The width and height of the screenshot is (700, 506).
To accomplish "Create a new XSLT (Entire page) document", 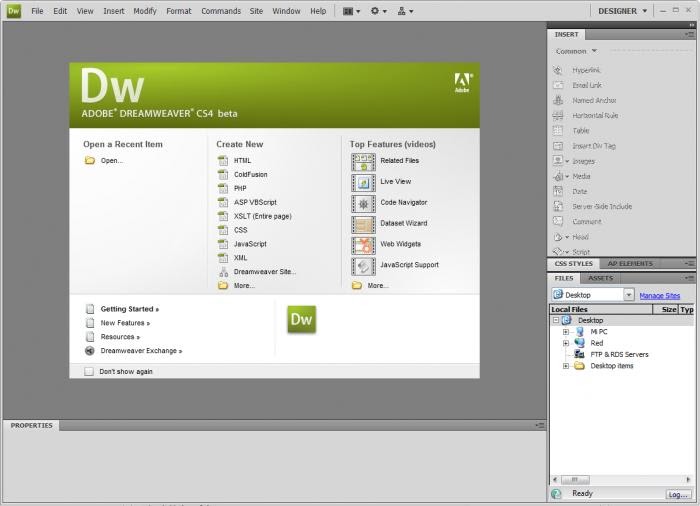I will click(x=262, y=216).
